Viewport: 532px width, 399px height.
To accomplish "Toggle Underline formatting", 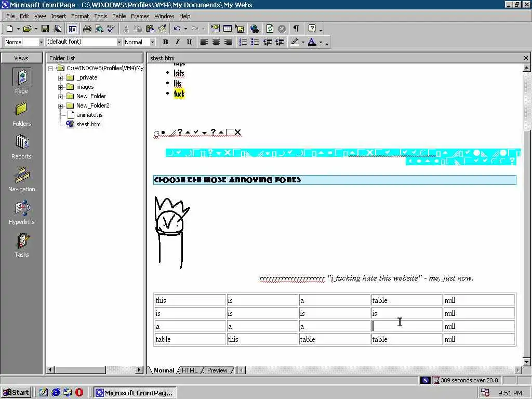I will click(x=189, y=42).
